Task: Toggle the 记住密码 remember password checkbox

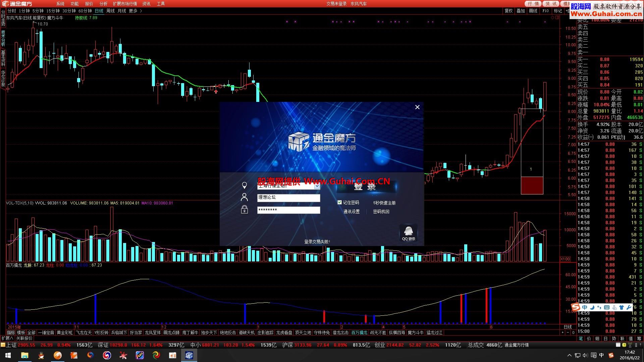Action: coord(339,202)
